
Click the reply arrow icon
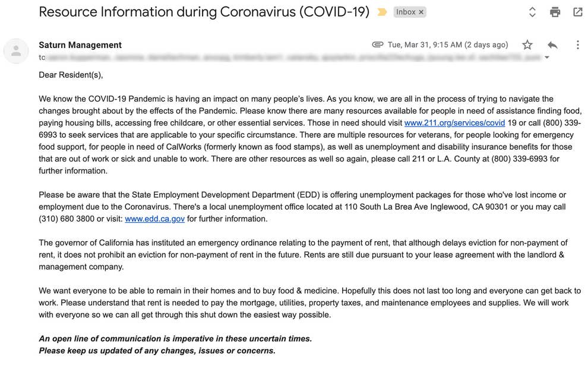click(552, 45)
